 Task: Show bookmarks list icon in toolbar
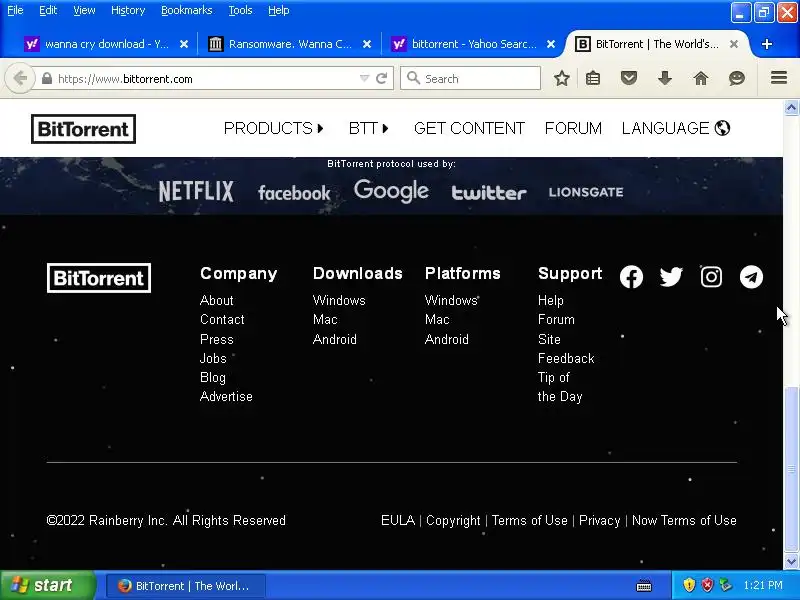pyautogui.click(x=593, y=79)
